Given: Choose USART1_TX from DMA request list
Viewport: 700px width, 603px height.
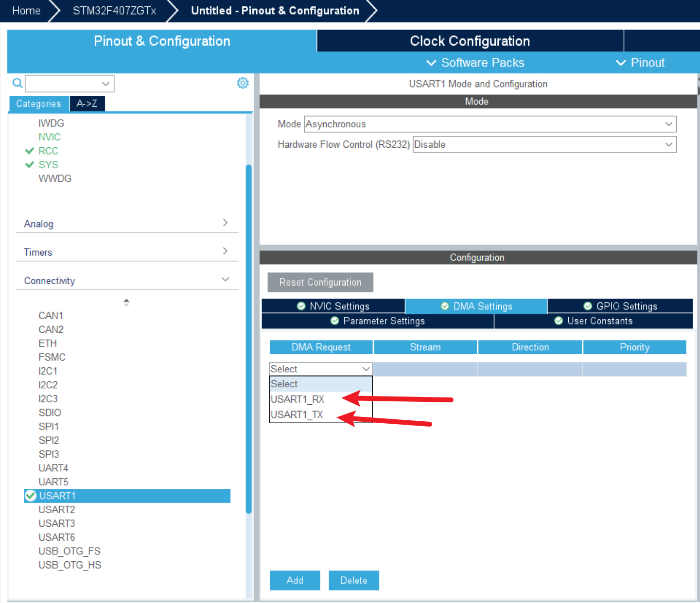Looking at the screenshot, I should pyautogui.click(x=321, y=414).
